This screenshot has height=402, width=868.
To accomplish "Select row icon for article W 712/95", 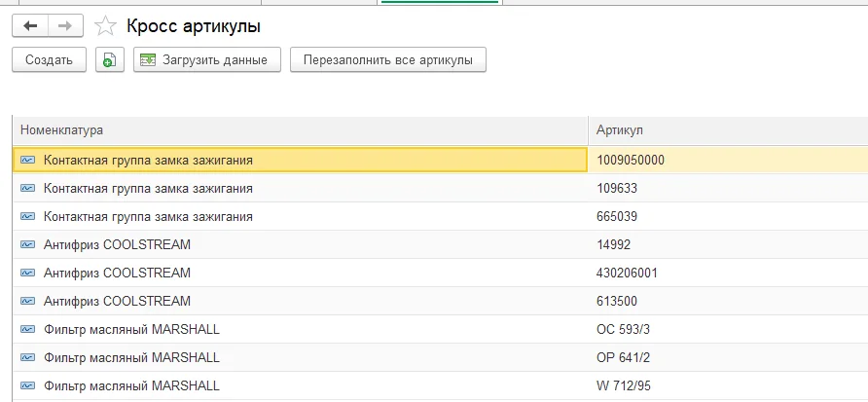I will 27,386.
